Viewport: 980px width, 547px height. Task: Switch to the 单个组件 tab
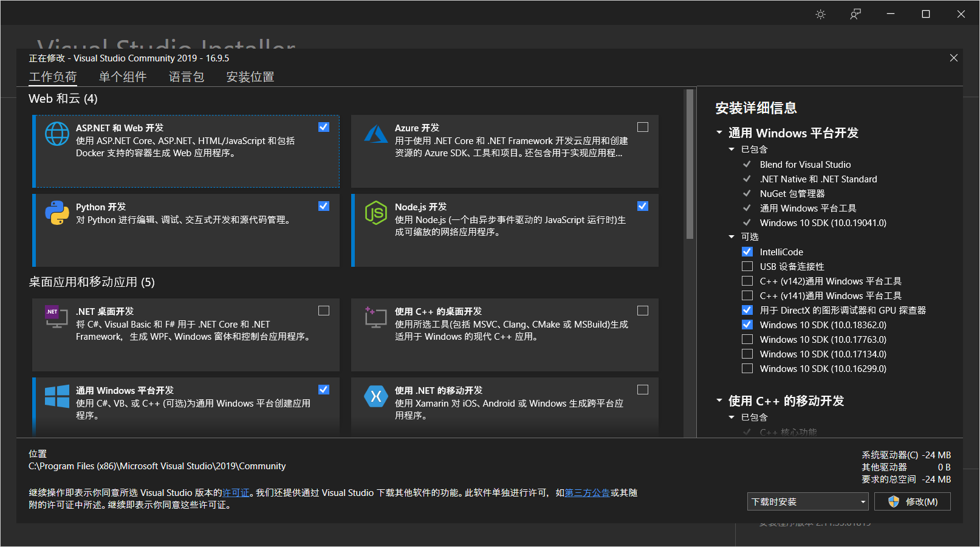123,77
